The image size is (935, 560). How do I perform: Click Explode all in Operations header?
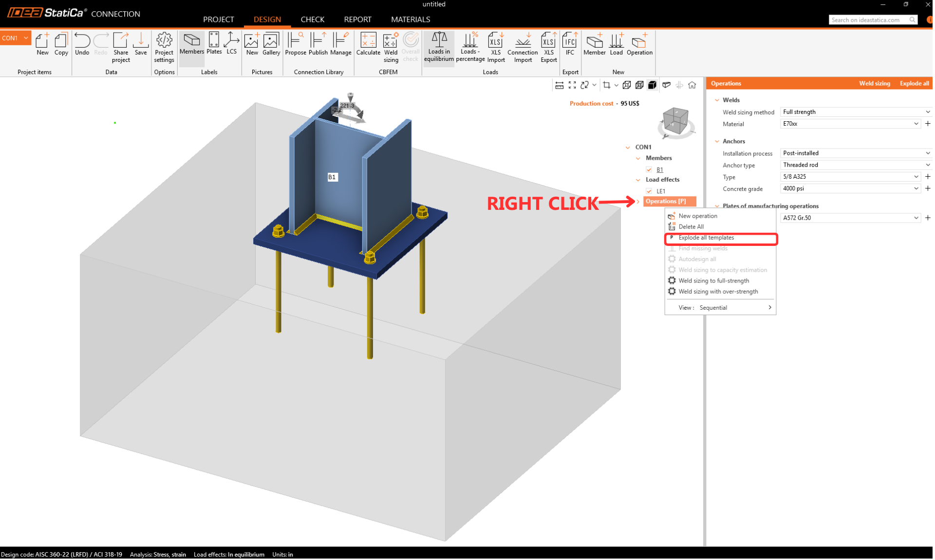coord(914,83)
